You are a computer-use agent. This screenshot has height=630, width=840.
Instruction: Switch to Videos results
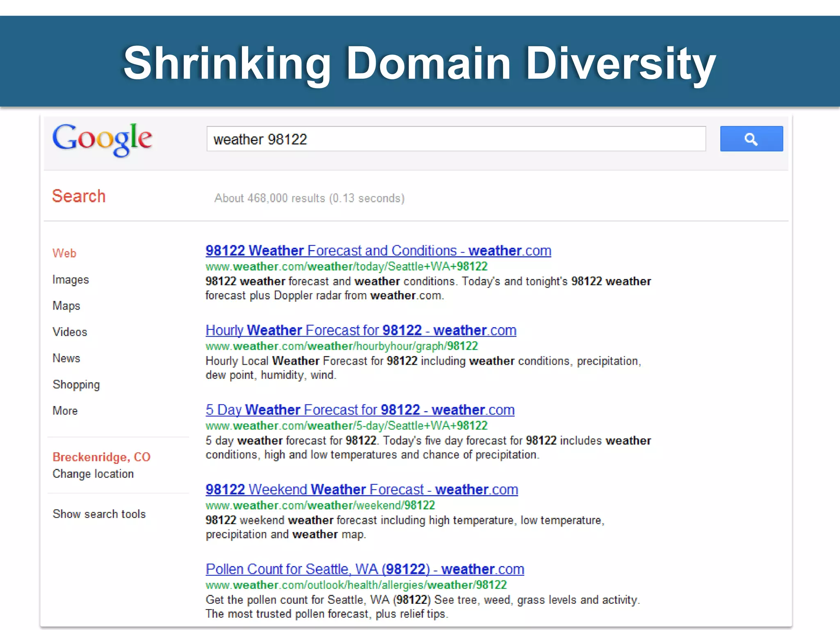[70, 332]
